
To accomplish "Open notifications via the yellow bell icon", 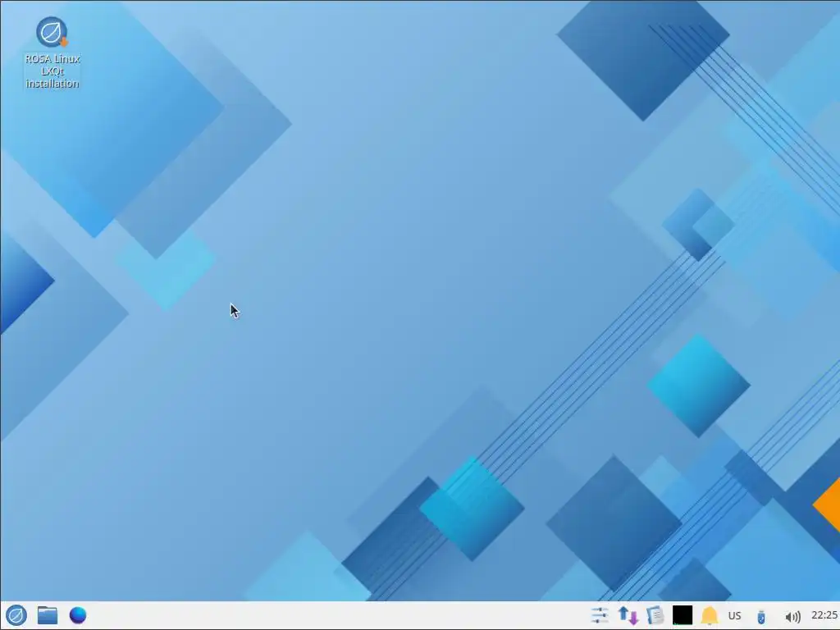I will (x=710, y=615).
